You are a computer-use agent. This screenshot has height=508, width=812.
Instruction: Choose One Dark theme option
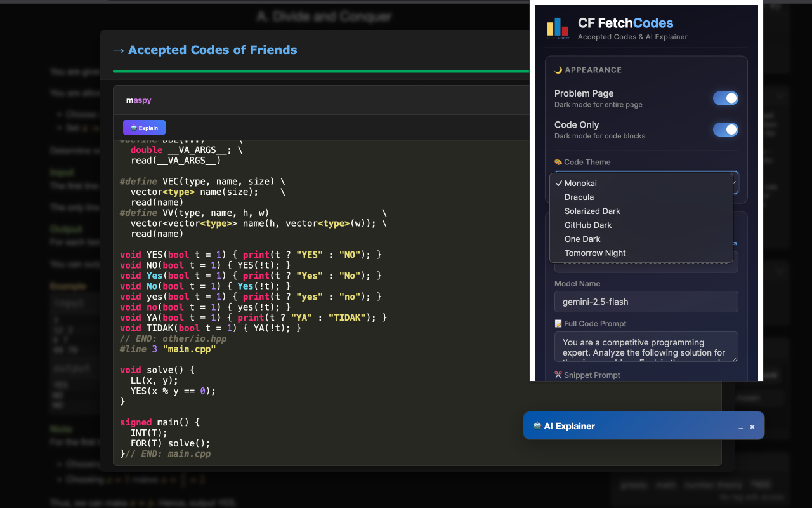pyautogui.click(x=641, y=239)
